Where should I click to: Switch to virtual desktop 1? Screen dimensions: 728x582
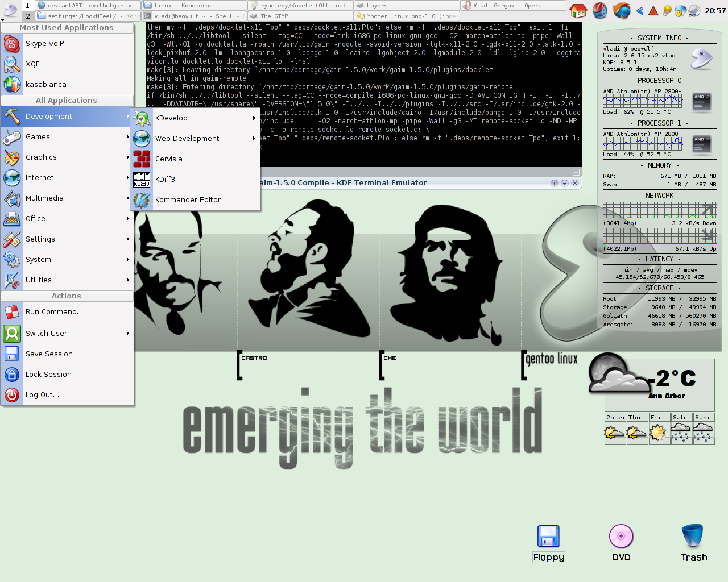click(x=27, y=5)
